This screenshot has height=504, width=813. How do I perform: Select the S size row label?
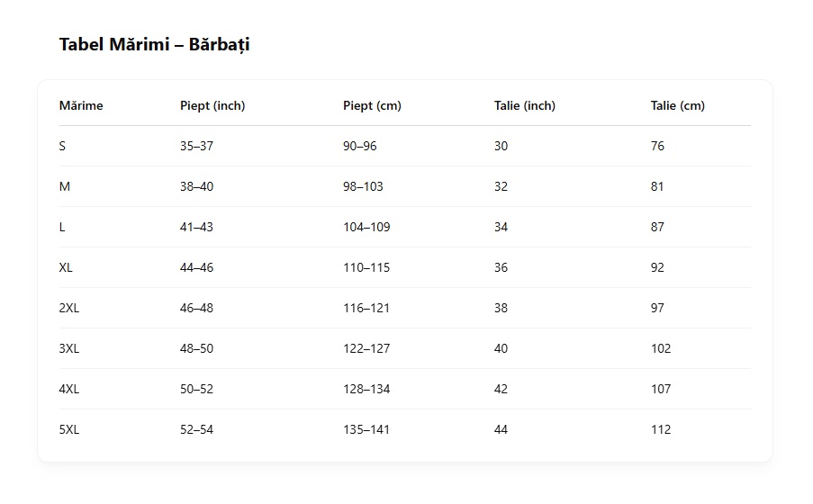[x=62, y=146]
